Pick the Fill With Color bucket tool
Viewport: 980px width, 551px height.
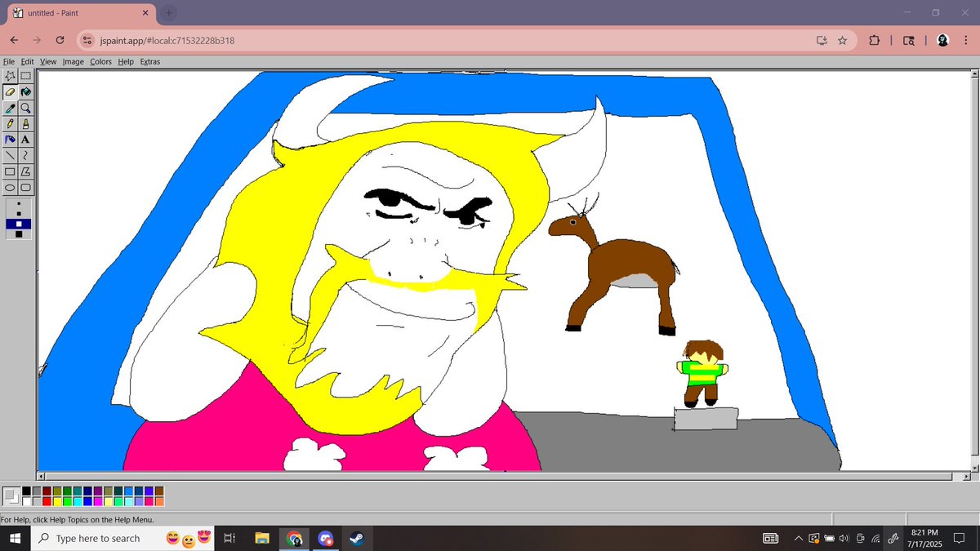pyautogui.click(x=25, y=92)
